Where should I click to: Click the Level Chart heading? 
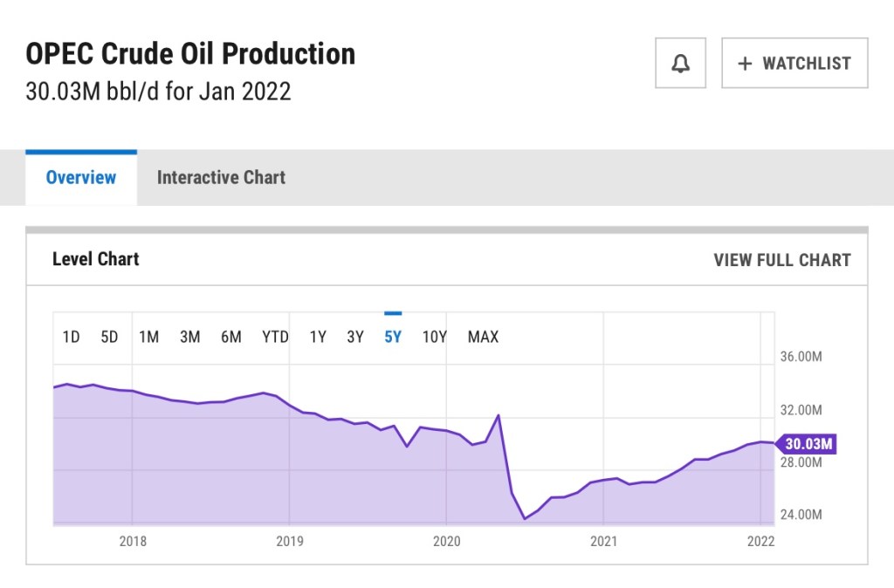point(96,259)
